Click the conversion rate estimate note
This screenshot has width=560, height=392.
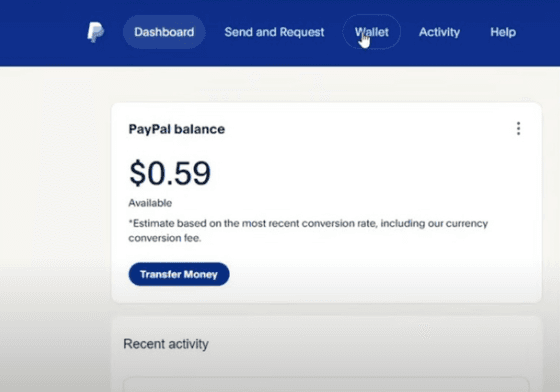pyautogui.click(x=308, y=230)
